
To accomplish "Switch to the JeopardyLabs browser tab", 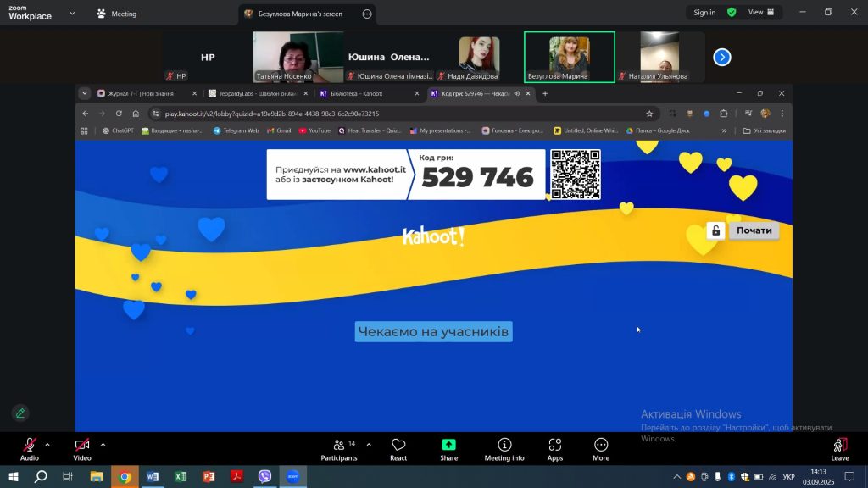I will [258, 93].
